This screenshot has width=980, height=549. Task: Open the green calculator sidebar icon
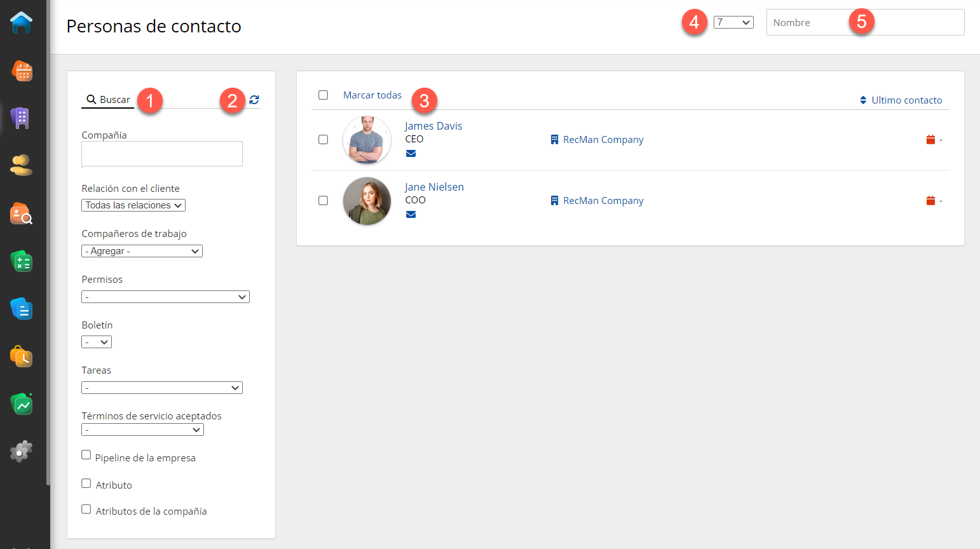coord(22,261)
